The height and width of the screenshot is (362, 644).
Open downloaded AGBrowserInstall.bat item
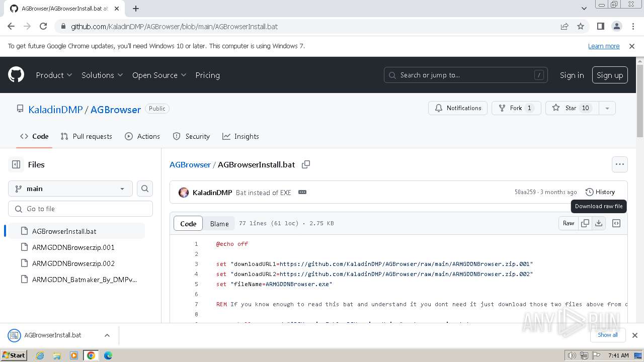tap(53, 335)
